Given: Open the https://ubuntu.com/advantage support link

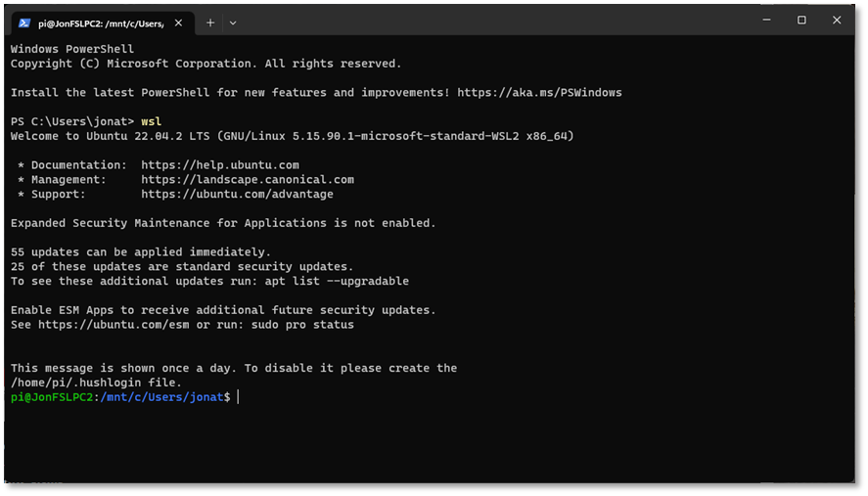Looking at the screenshot, I should coord(237,194).
